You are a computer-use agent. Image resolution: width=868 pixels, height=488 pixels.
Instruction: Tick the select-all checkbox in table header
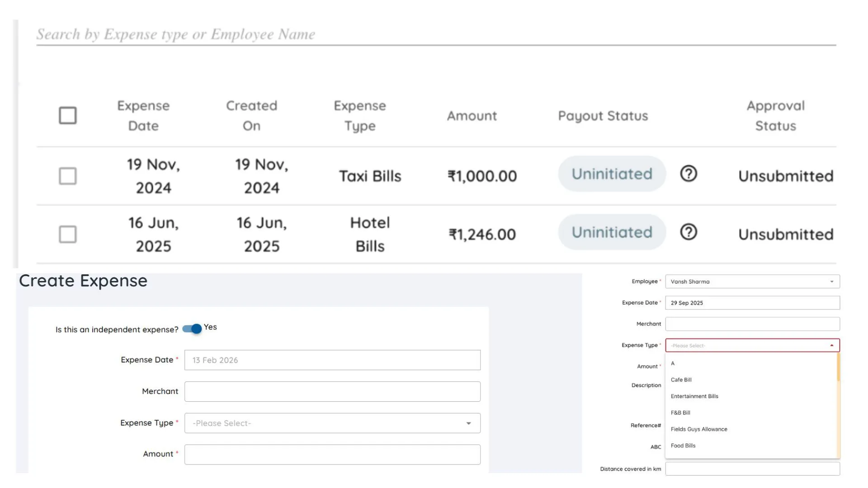pyautogui.click(x=68, y=116)
